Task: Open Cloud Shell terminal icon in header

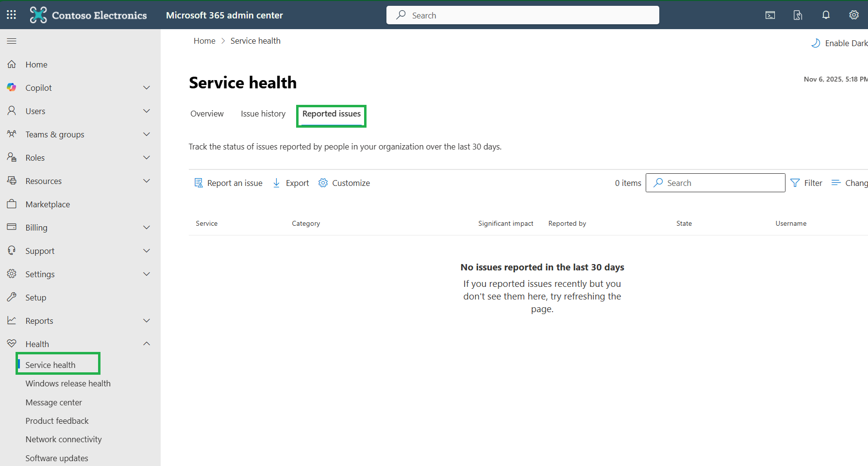Action: (x=770, y=15)
